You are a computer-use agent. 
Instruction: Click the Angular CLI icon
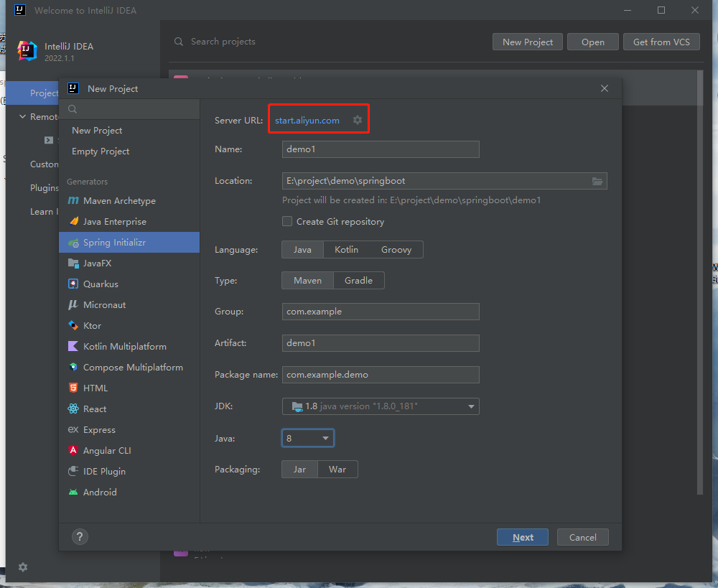pos(73,450)
